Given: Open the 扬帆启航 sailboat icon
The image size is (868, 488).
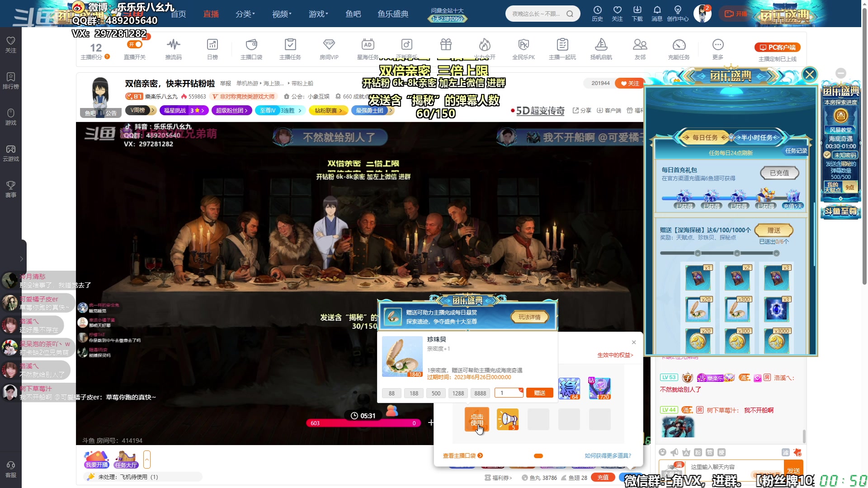Looking at the screenshot, I should click(601, 49).
